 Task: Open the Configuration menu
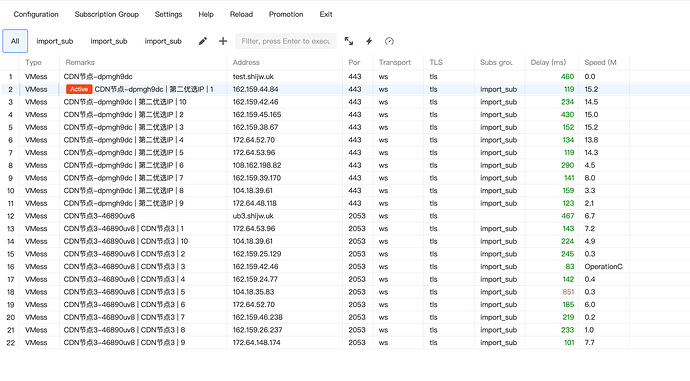[36, 14]
